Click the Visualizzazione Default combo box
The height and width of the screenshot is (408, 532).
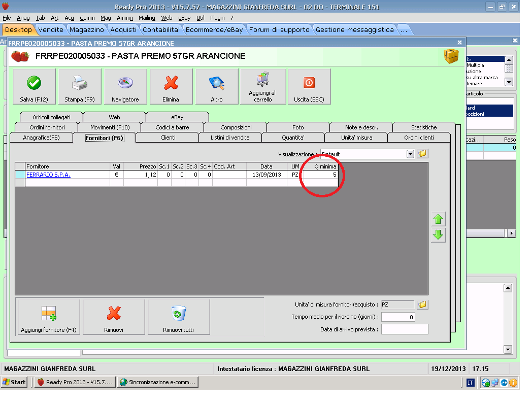(368, 154)
